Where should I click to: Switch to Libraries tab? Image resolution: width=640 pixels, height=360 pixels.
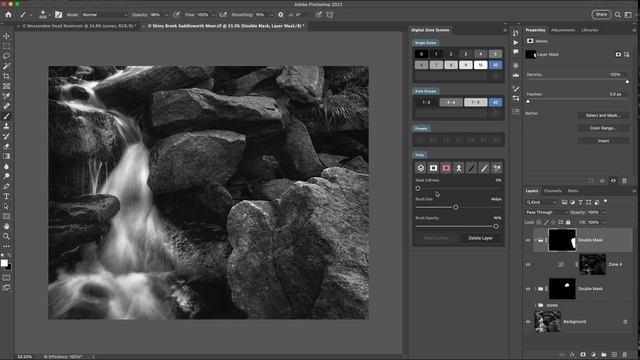(x=590, y=30)
